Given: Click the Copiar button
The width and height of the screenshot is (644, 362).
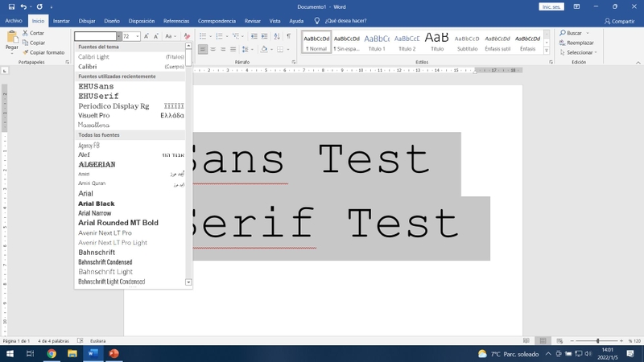Looking at the screenshot, I should (x=34, y=43).
